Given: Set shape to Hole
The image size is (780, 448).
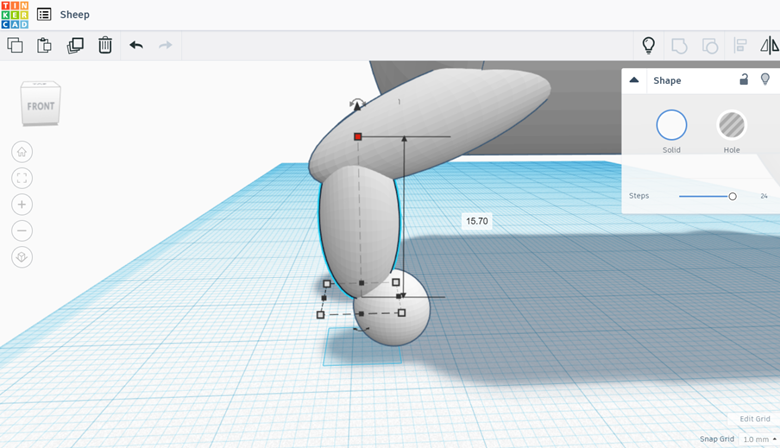Looking at the screenshot, I should coord(731,125).
